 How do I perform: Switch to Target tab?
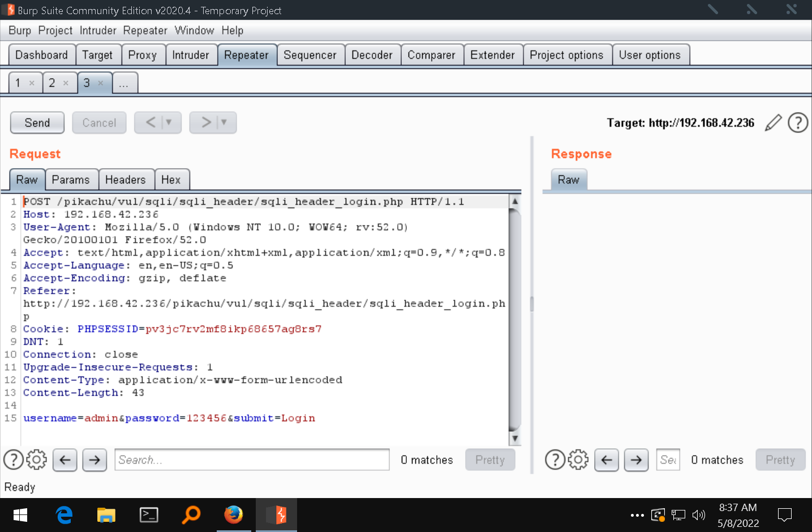click(x=98, y=55)
